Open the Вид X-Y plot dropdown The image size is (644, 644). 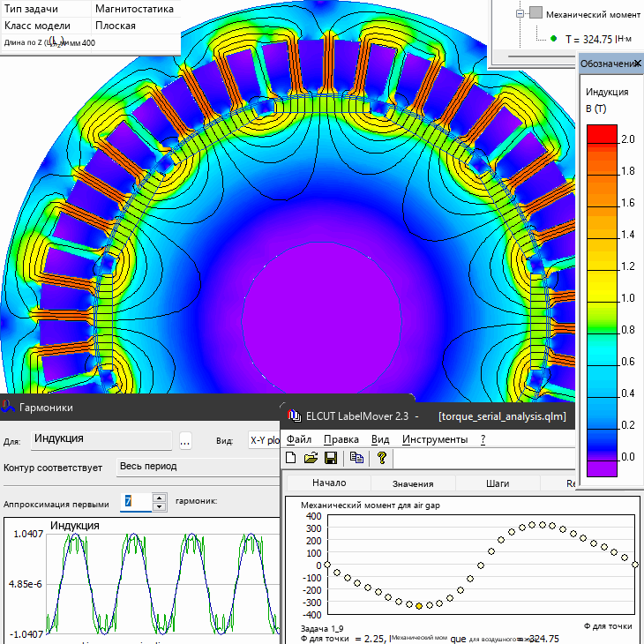(x=264, y=440)
